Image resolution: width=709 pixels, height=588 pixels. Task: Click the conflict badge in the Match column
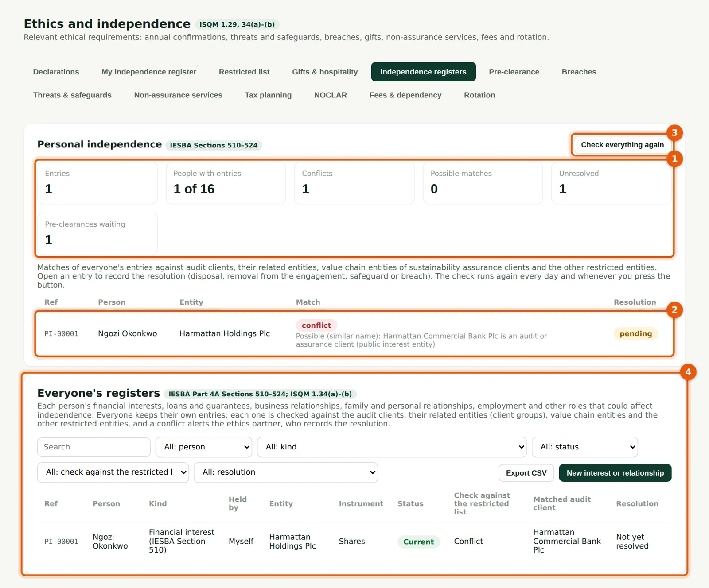coord(316,325)
